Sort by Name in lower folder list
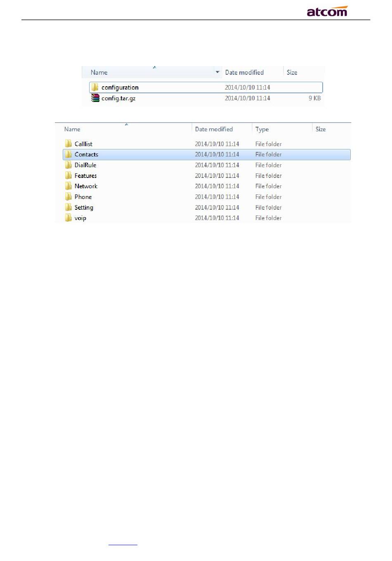 point(72,129)
